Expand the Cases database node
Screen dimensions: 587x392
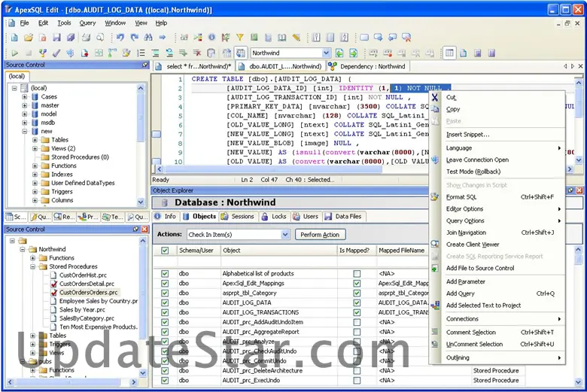coord(25,96)
